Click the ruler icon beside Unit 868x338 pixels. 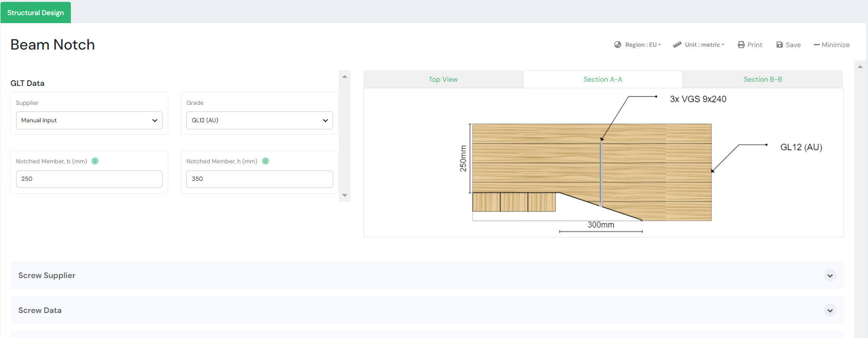pyautogui.click(x=677, y=45)
